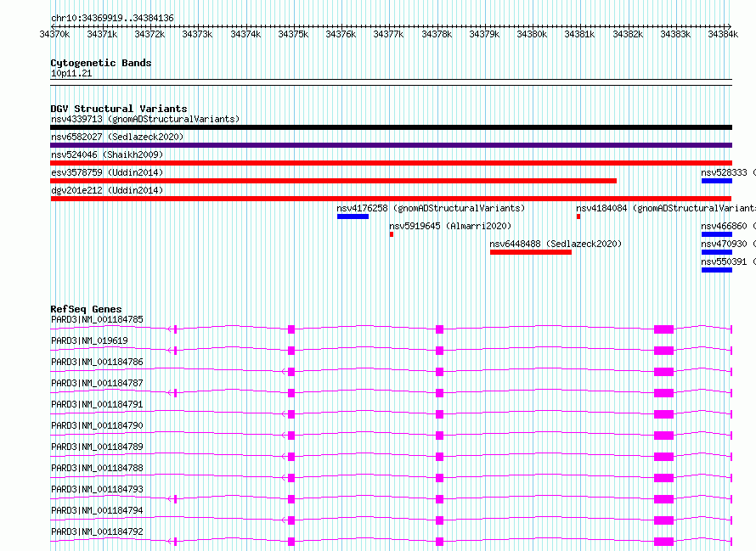Open variant label nsv4176258 (gnomADStructuralVariants)
The image size is (756, 551).
431,208
